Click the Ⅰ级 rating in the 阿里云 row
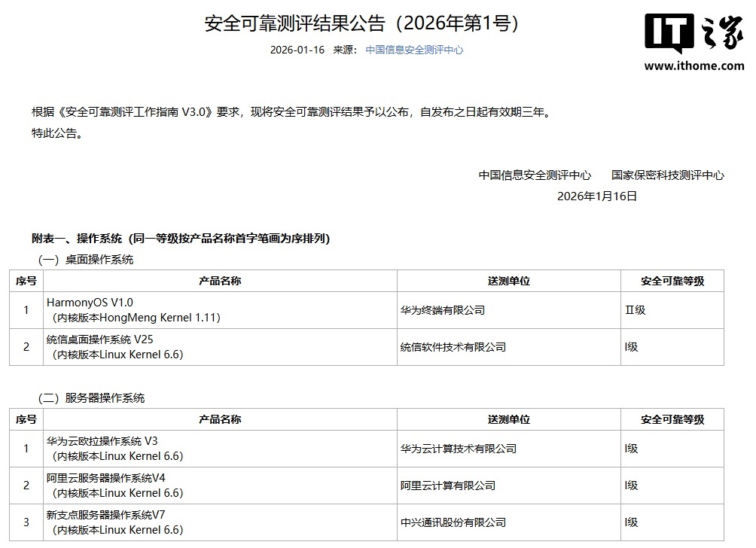The height and width of the screenshot is (548, 756). [x=631, y=486]
